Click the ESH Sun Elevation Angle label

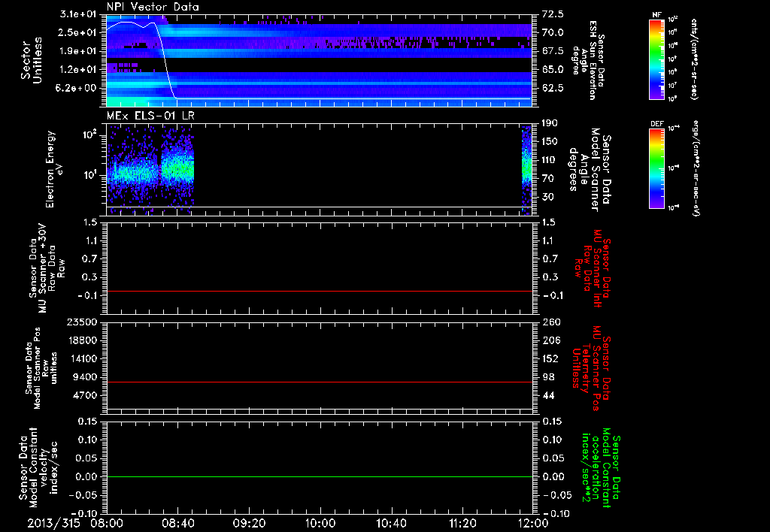[588, 60]
